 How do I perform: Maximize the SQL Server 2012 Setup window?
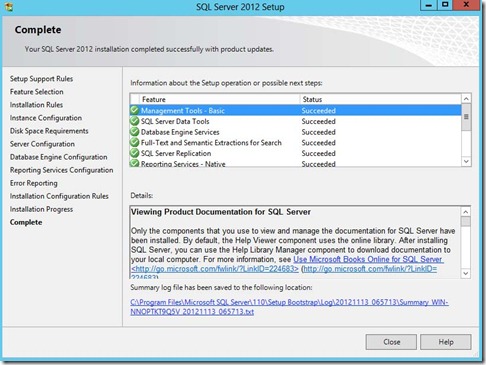445,5
